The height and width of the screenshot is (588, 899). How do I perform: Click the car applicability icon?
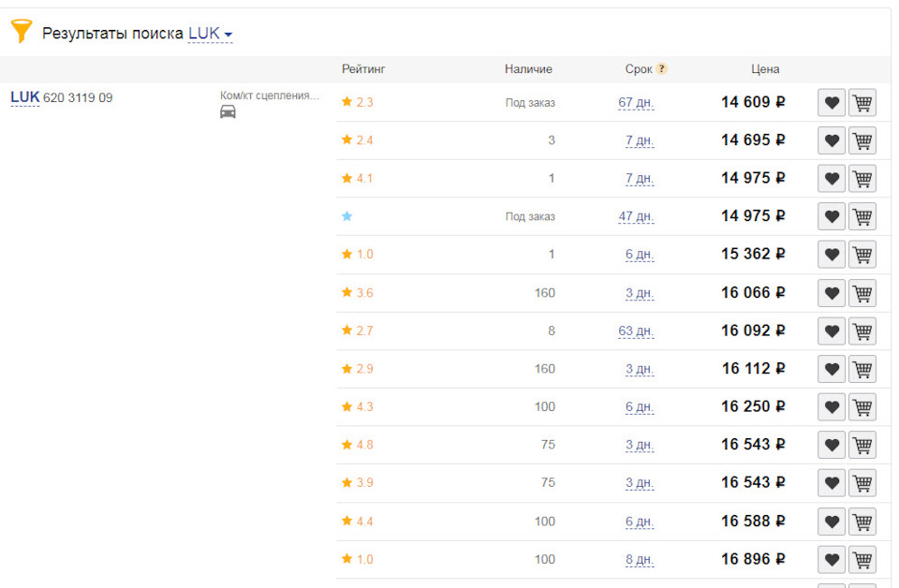[x=228, y=111]
